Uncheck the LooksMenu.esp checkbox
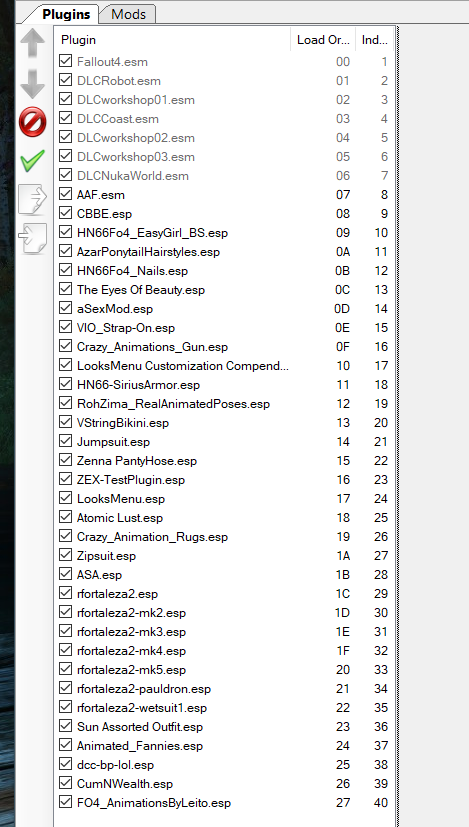This screenshot has height=827, width=469. point(65,498)
